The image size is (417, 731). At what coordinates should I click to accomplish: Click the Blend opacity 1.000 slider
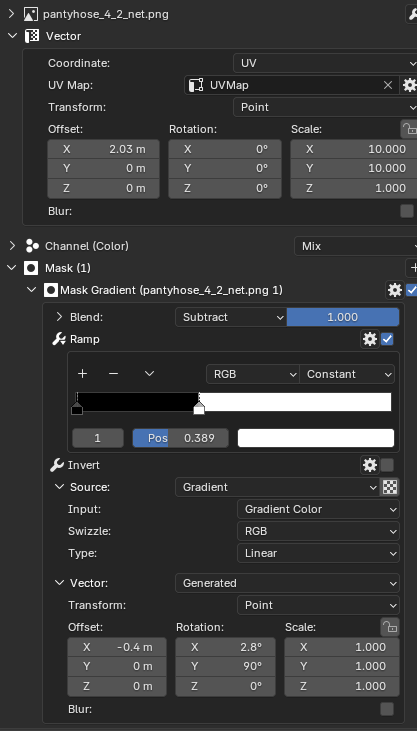tap(343, 317)
